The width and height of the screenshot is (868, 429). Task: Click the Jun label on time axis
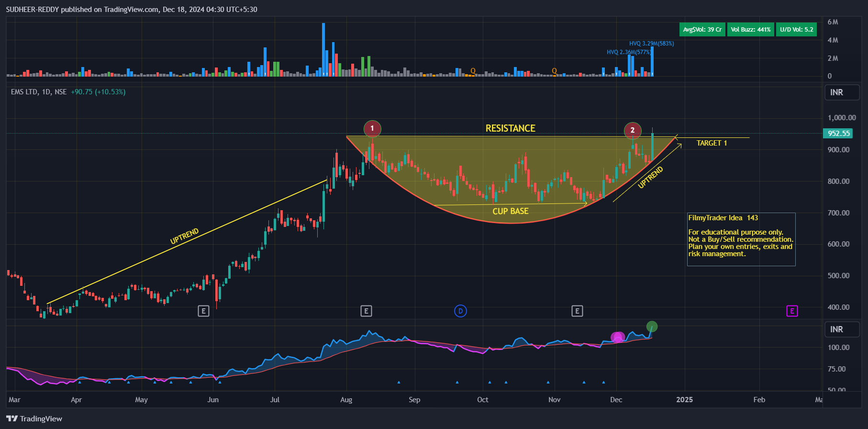point(213,400)
